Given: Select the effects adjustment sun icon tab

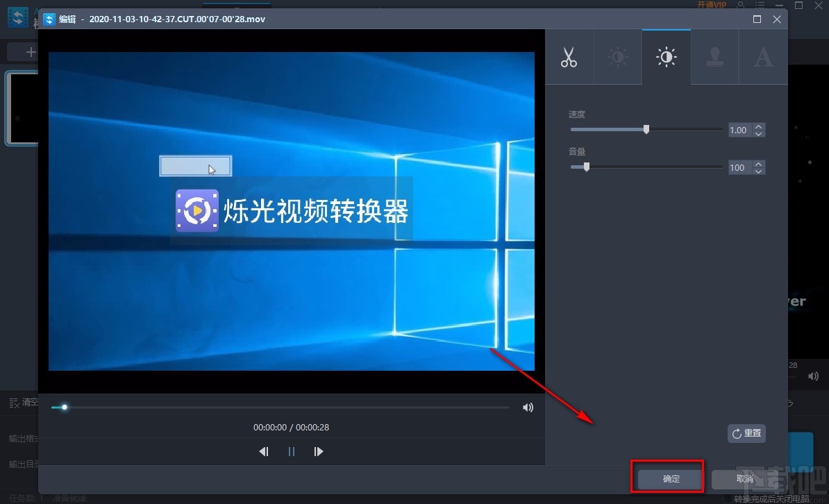Looking at the screenshot, I should click(x=618, y=57).
